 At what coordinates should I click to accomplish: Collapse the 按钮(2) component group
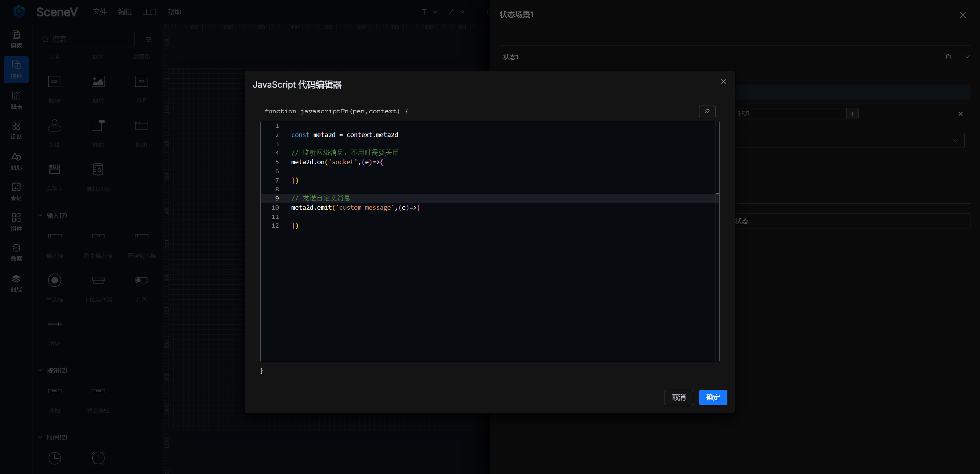[40, 370]
